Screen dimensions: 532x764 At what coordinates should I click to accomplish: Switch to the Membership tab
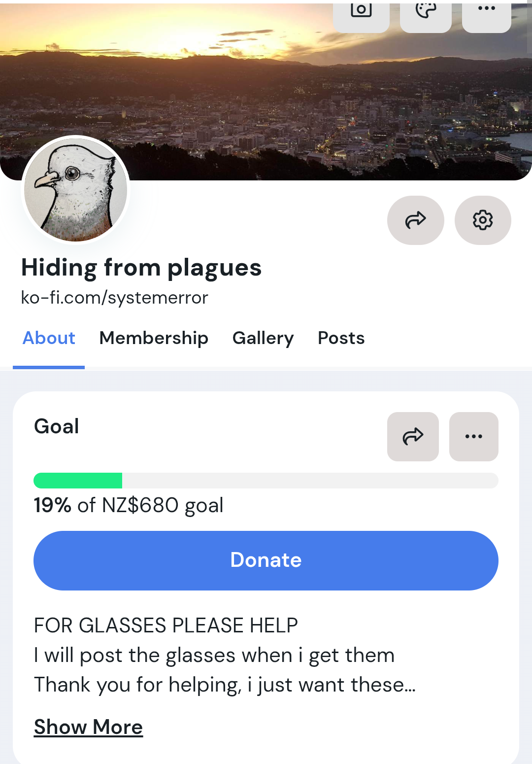click(x=154, y=338)
